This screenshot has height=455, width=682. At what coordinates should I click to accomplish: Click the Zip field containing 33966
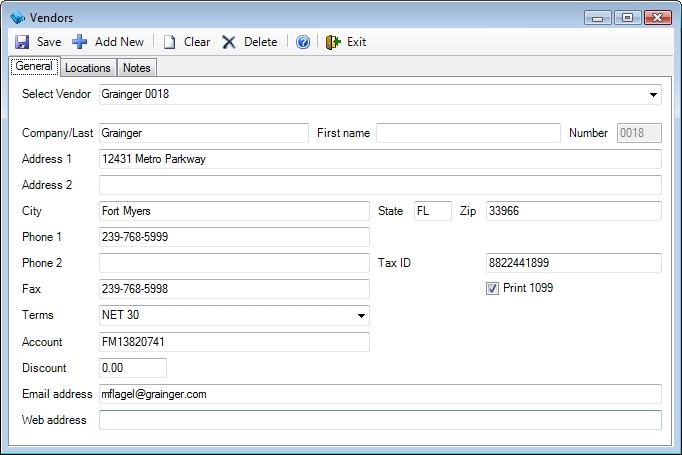click(574, 211)
